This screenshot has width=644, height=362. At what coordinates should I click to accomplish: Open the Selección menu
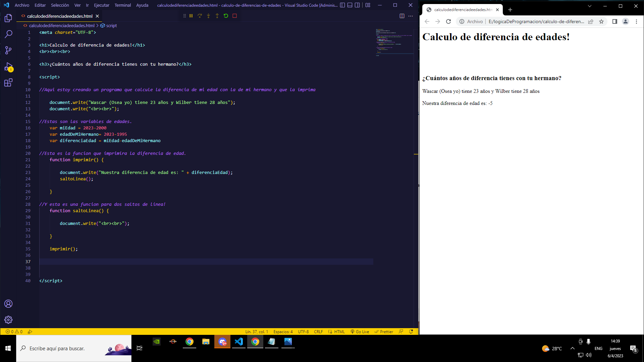click(60, 5)
